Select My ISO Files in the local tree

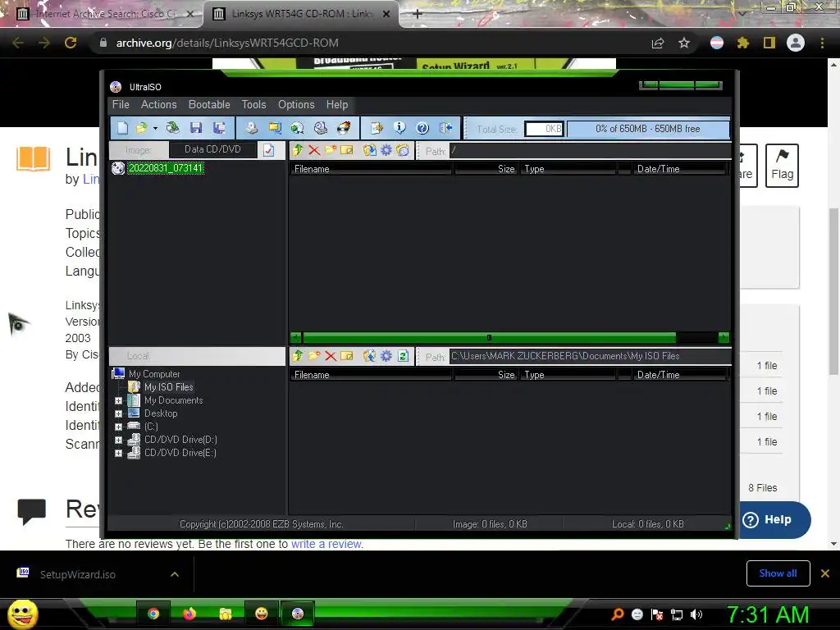click(x=169, y=387)
